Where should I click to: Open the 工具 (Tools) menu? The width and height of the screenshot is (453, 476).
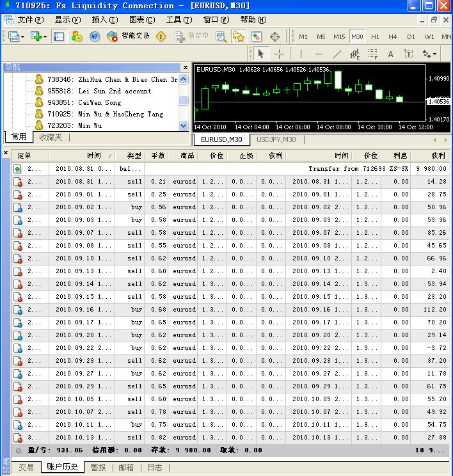click(178, 20)
